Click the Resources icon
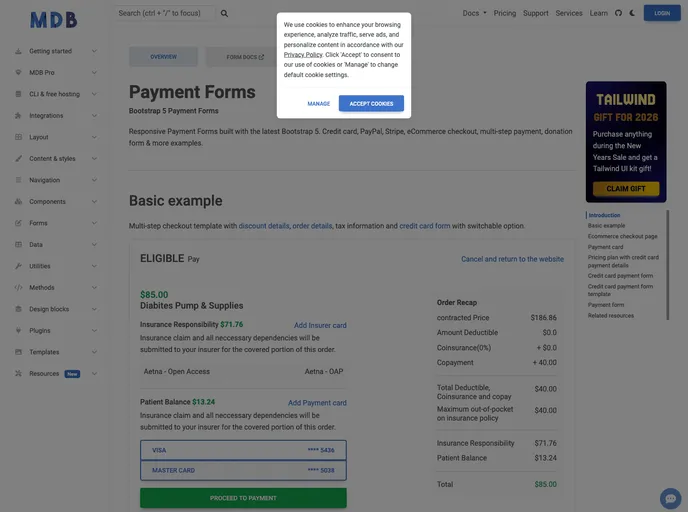 pyautogui.click(x=18, y=373)
